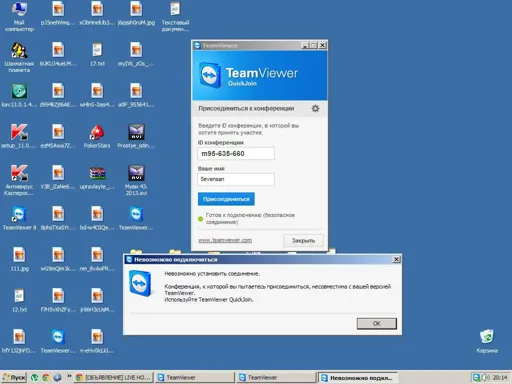Click the 20:14 taskbar clock
Image resolution: width=512 pixels, height=384 pixels.
pyautogui.click(x=500, y=378)
